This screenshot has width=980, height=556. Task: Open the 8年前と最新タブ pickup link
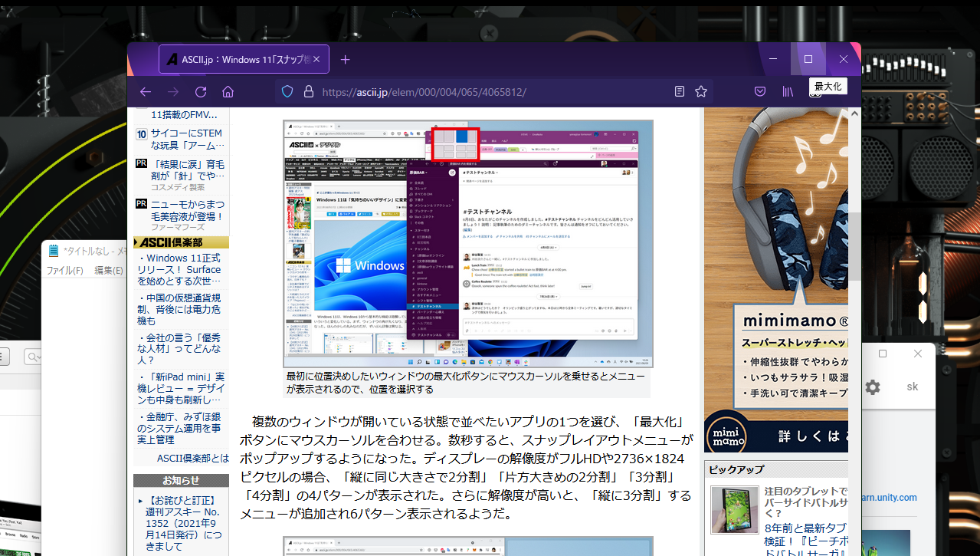pyautogui.click(x=805, y=540)
